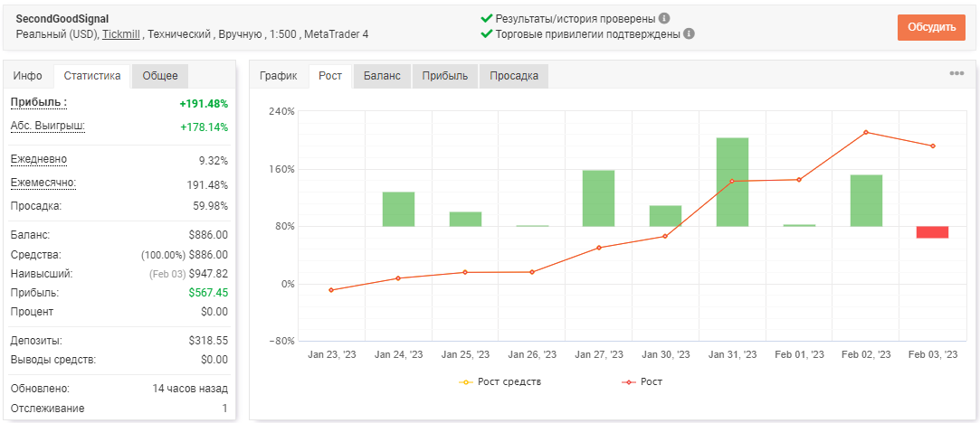The height and width of the screenshot is (423, 980).
Task: Click the 240% y-axis label
Action: pyautogui.click(x=282, y=112)
